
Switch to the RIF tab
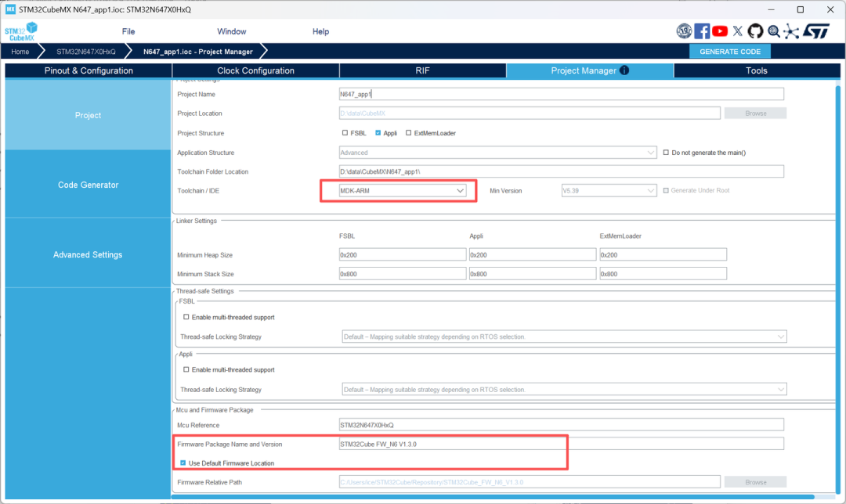point(422,70)
